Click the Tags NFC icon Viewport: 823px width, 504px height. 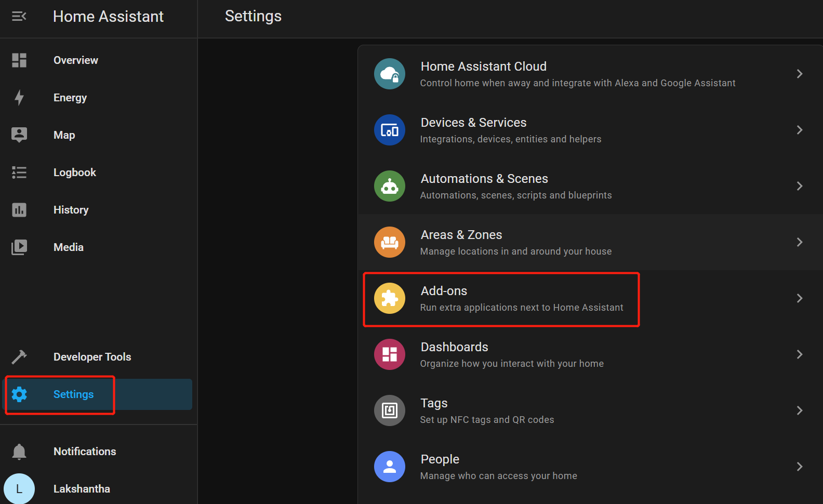[390, 410]
